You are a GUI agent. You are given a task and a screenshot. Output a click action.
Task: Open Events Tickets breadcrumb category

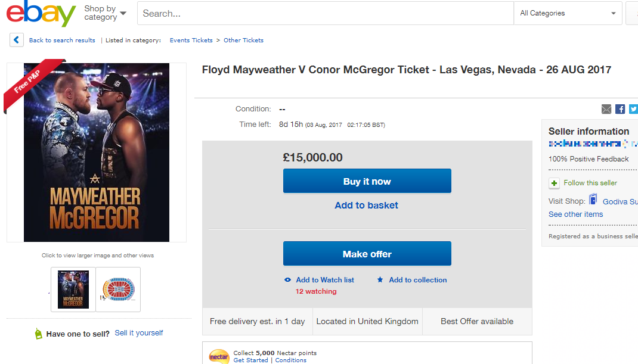point(191,41)
